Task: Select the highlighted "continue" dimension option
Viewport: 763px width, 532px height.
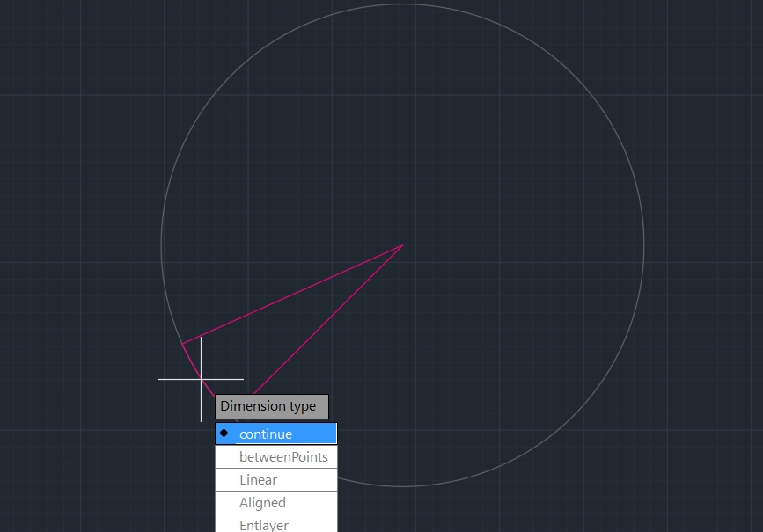Action: pyautogui.click(x=275, y=434)
